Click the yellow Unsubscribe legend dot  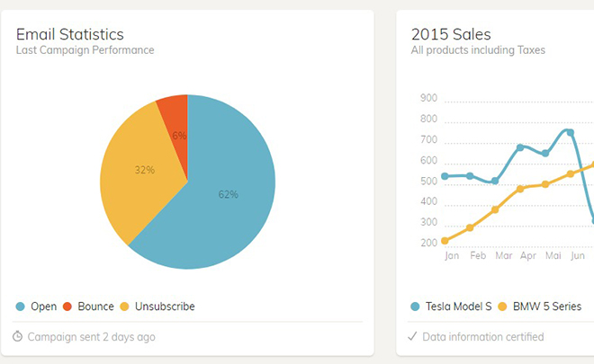(124, 306)
